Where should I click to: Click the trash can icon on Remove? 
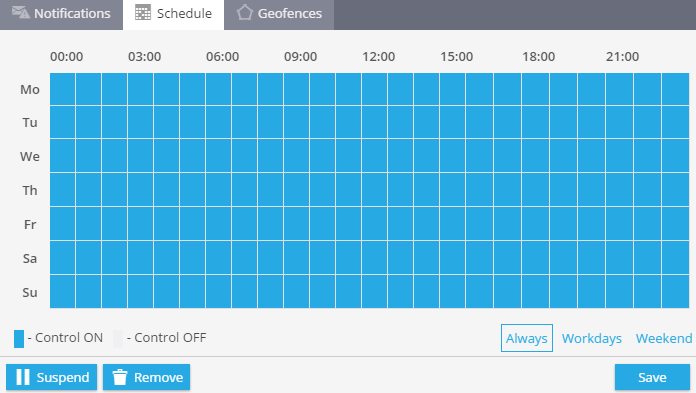coord(120,377)
